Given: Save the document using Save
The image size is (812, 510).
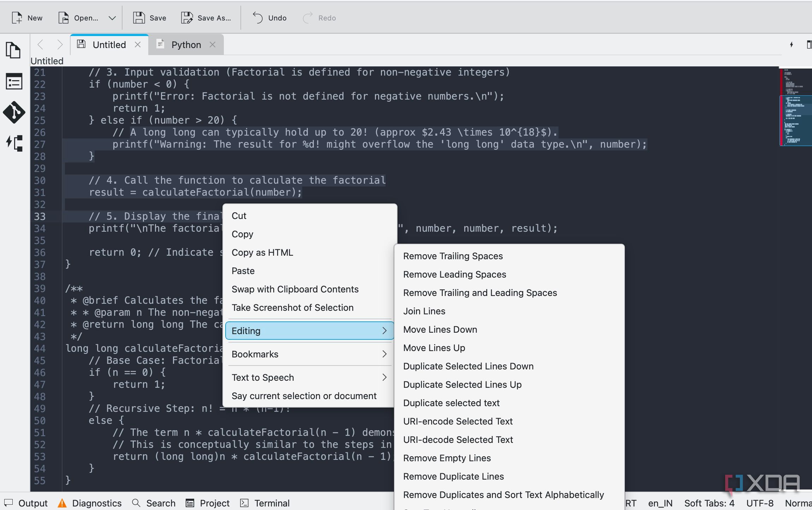Looking at the screenshot, I should [x=149, y=18].
